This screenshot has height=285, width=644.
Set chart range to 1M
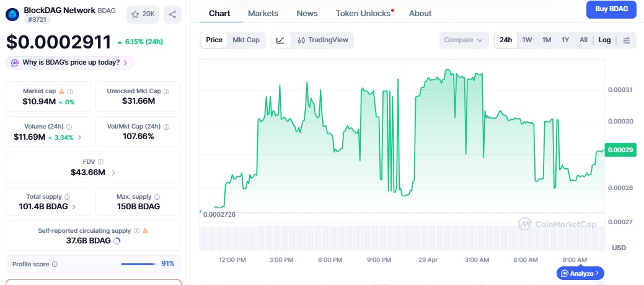546,40
